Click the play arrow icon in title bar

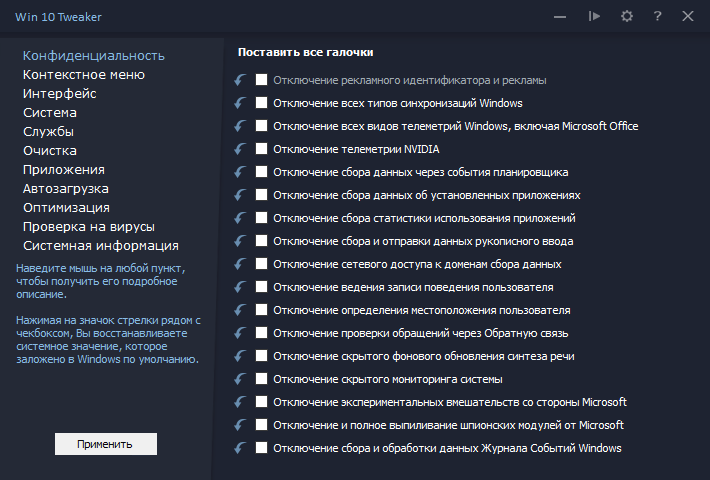(595, 16)
